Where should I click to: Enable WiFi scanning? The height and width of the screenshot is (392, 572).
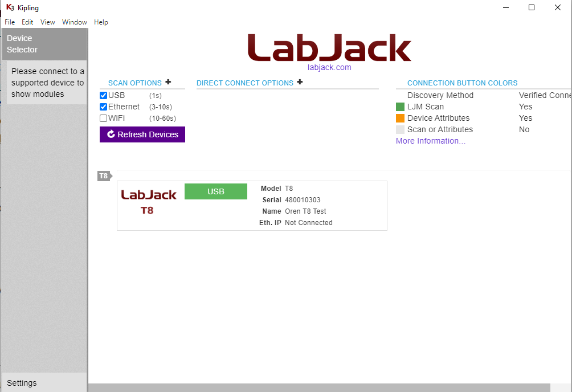(x=103, y=118)
